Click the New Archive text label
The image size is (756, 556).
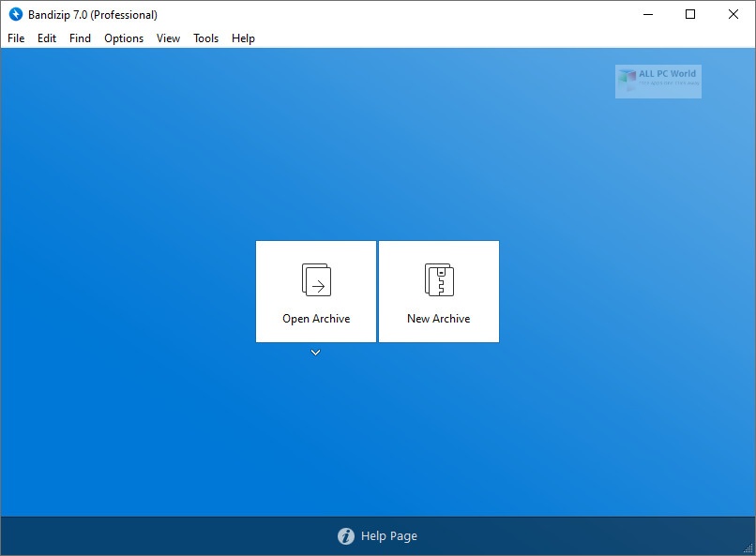pos(438,319)
